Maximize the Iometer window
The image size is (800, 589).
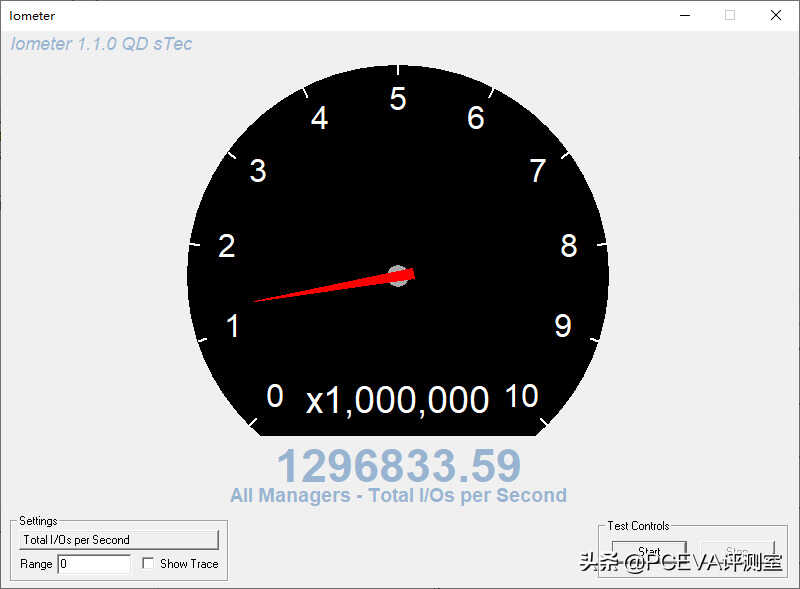coord(730,15)
